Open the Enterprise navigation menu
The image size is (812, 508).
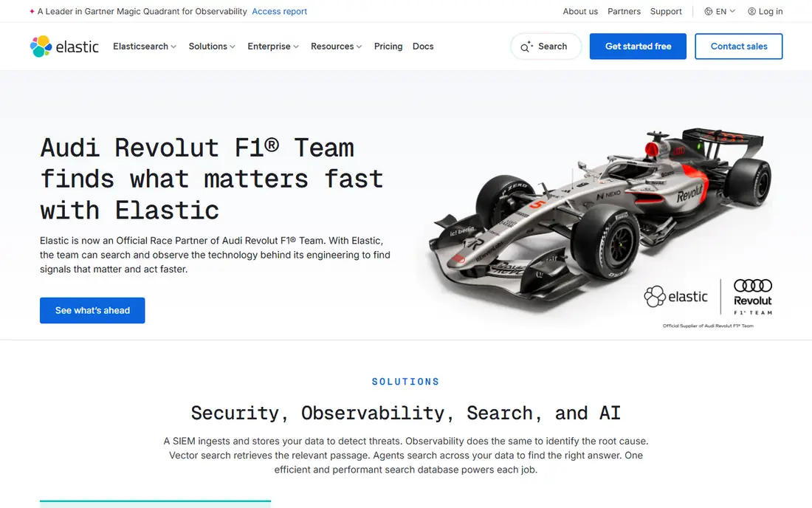[273, 47]
